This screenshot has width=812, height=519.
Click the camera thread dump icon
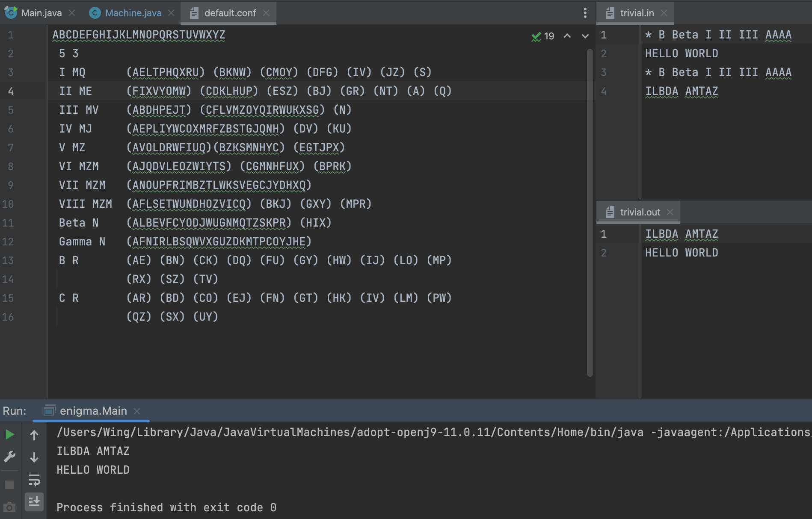[9, 507]
